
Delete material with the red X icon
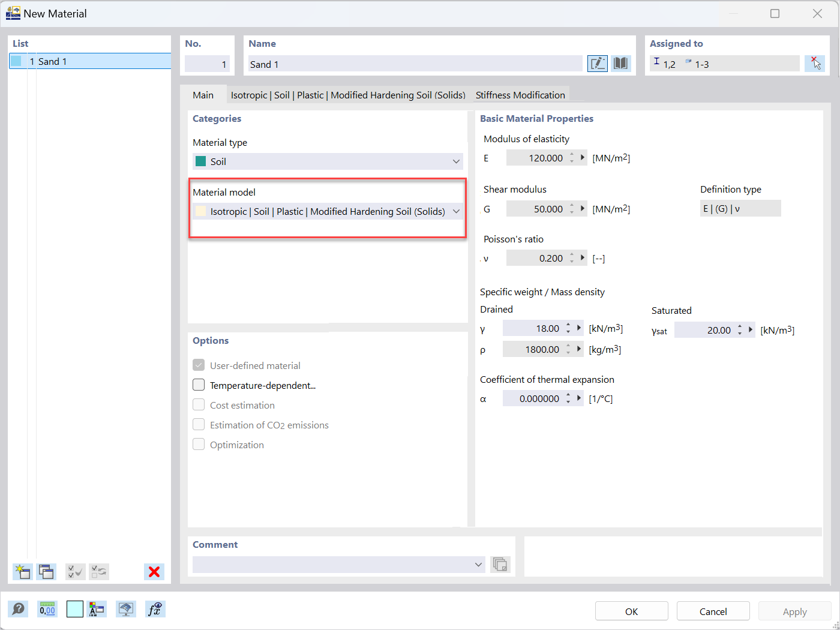tap(154, 571)
